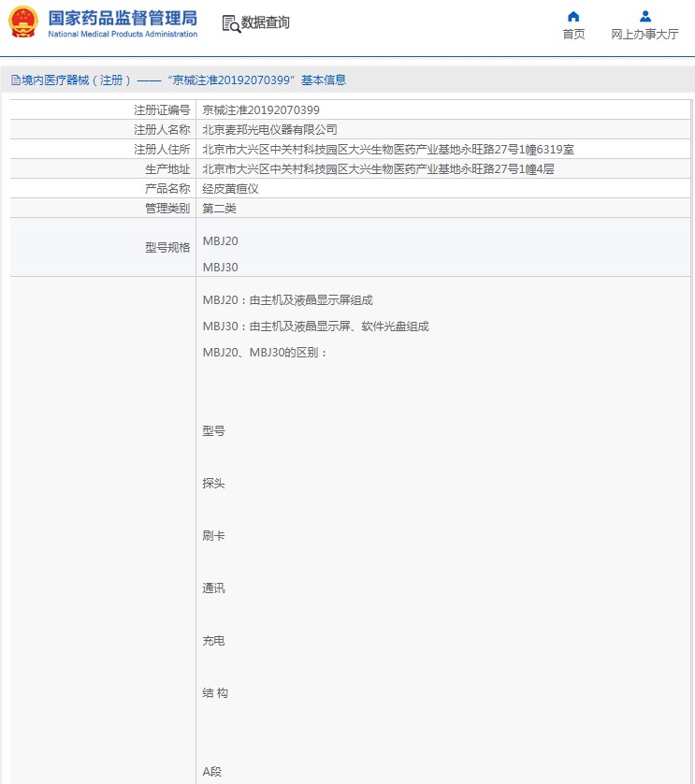Viewport: 695px width, 784px height.
Task: Select model MBJ30 in 型号规格 row
Action: click(x=221, y=268)
